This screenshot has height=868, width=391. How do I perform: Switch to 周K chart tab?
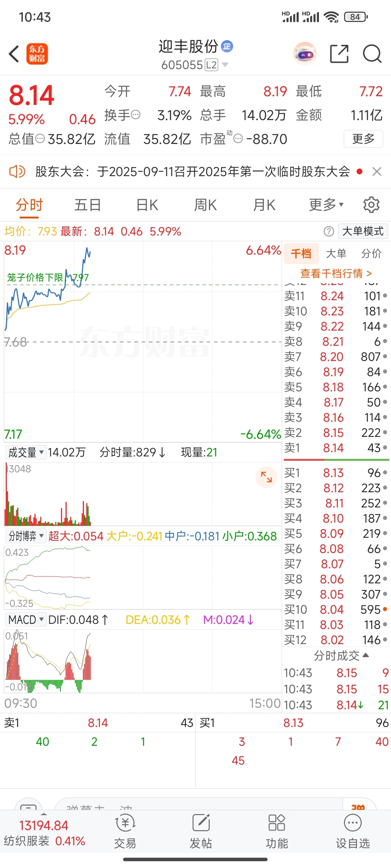click(205, 205)
